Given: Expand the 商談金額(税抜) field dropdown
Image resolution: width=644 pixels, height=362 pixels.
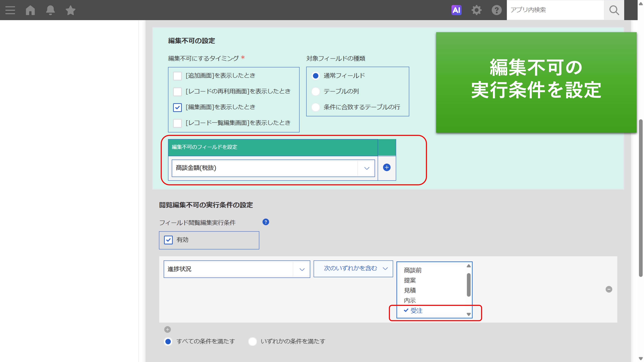Looking at the screenshot, I should [366, 168].
